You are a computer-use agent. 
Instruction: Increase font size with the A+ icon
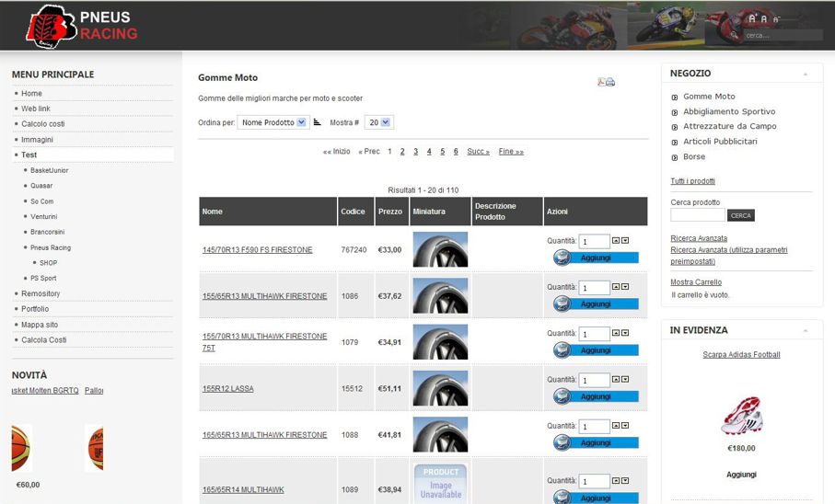coord(752,17)
